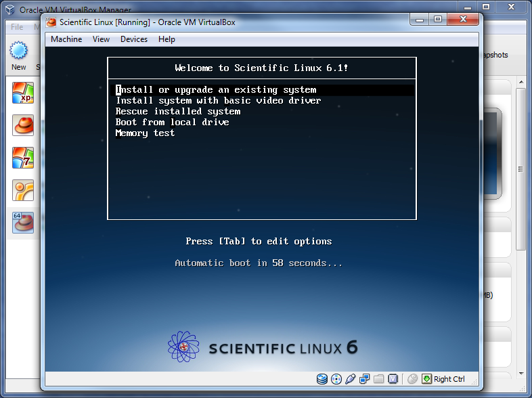Click scroll up arrow in Manager details pane
This screenshot has width=532, height=398.
(521, 83)
